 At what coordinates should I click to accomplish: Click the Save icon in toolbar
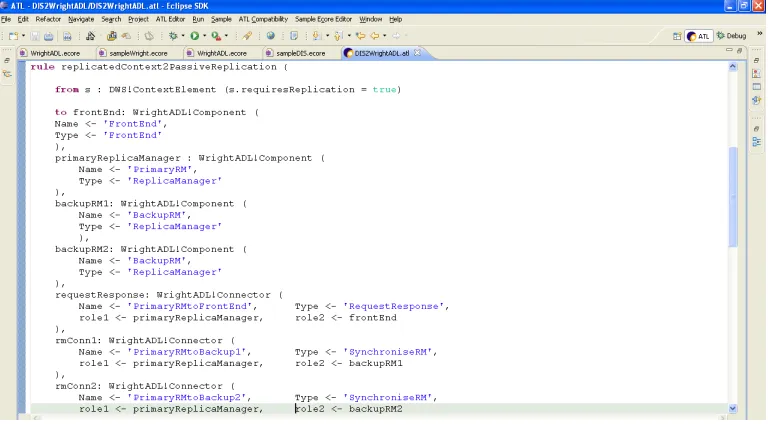pyautogui.click(x=35, y=36)
